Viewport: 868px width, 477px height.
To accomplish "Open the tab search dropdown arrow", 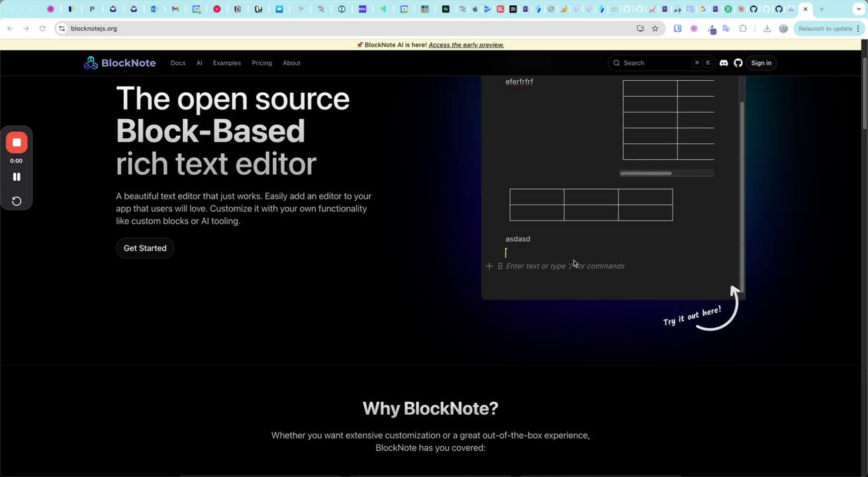I will coord(858,9).
